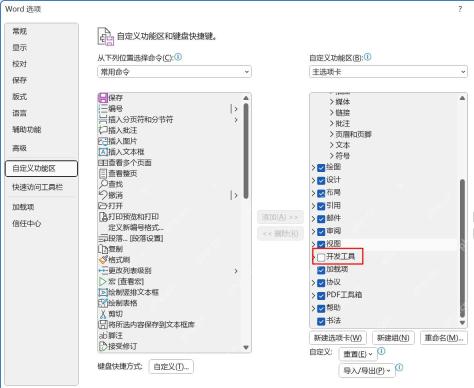Open the 重置(E) dropdown button

point(358,354)
